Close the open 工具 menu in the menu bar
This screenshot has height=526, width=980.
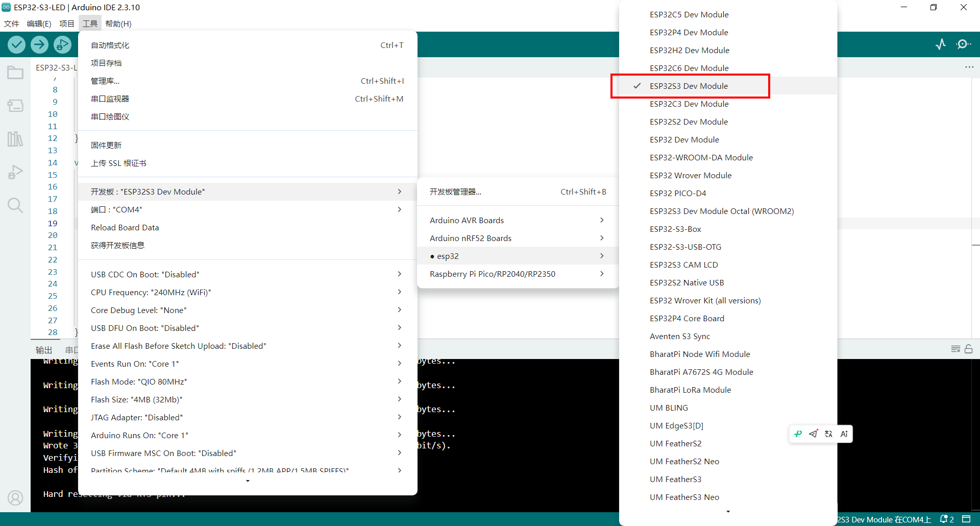[90, 23]
